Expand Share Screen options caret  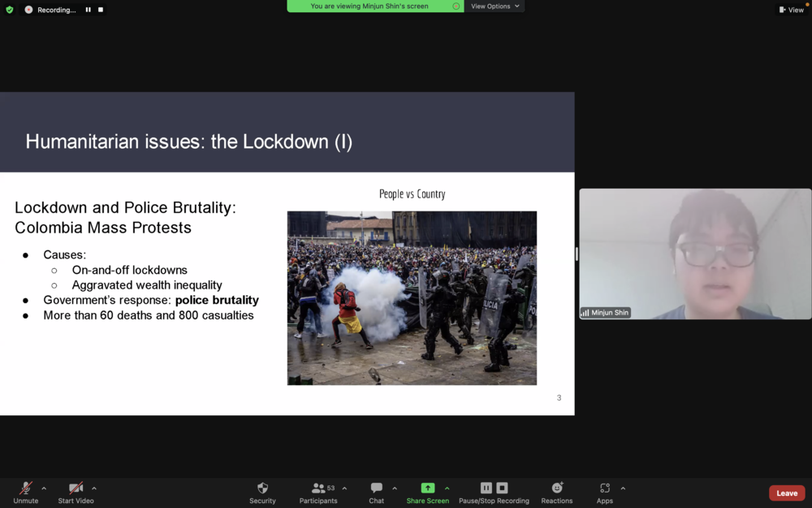click(447, 488)
